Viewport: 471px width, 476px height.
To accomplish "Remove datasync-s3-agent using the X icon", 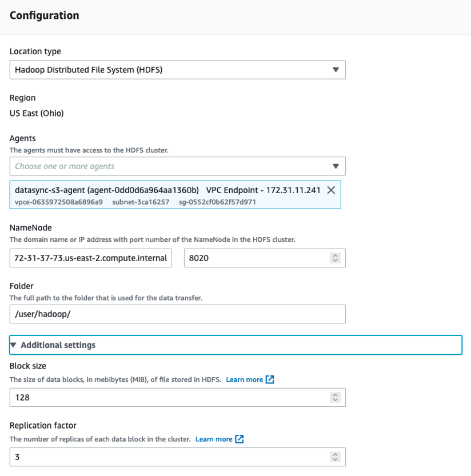I will pos(331,190).
